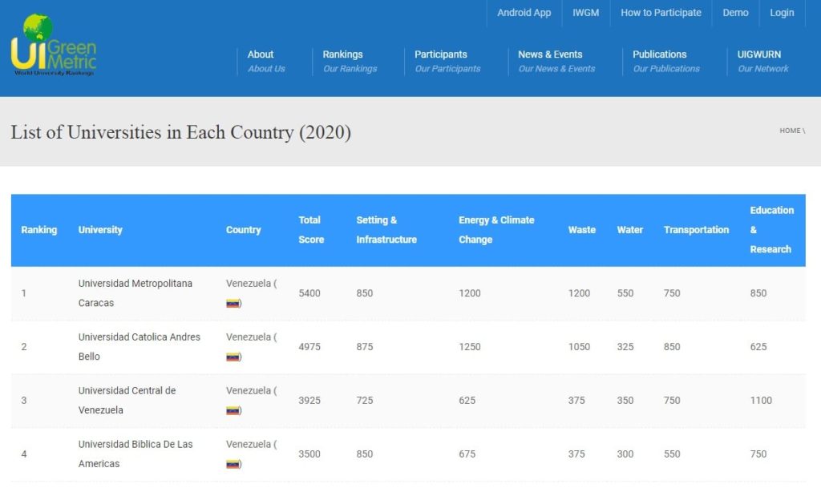Click Venezuela flag for Universidad Central de Venezuela

[233, 410]
